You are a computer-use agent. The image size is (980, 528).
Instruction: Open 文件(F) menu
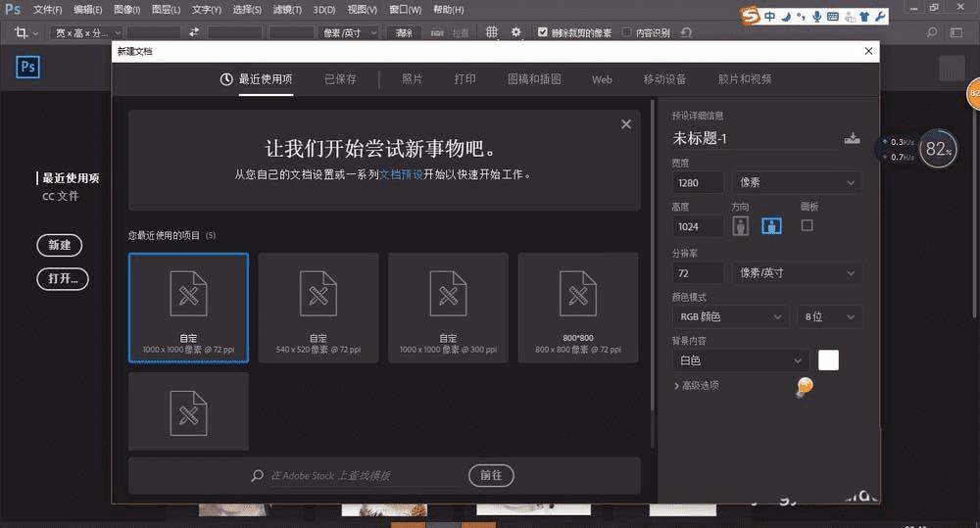47,10
